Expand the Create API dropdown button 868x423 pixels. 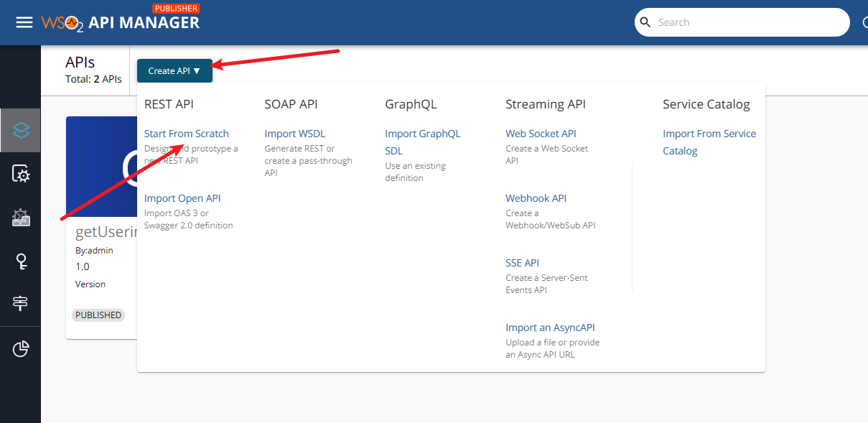point(174,71)
